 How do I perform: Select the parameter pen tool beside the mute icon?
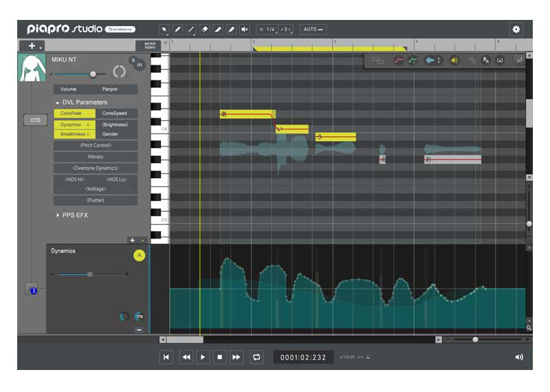tap(231, 30)
